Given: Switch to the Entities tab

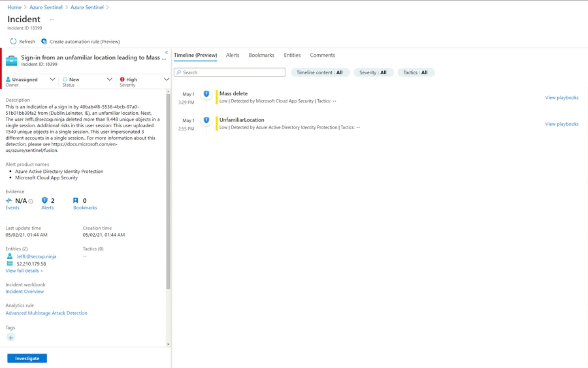Looking at the screenshot, I should (x=292, y=55).
